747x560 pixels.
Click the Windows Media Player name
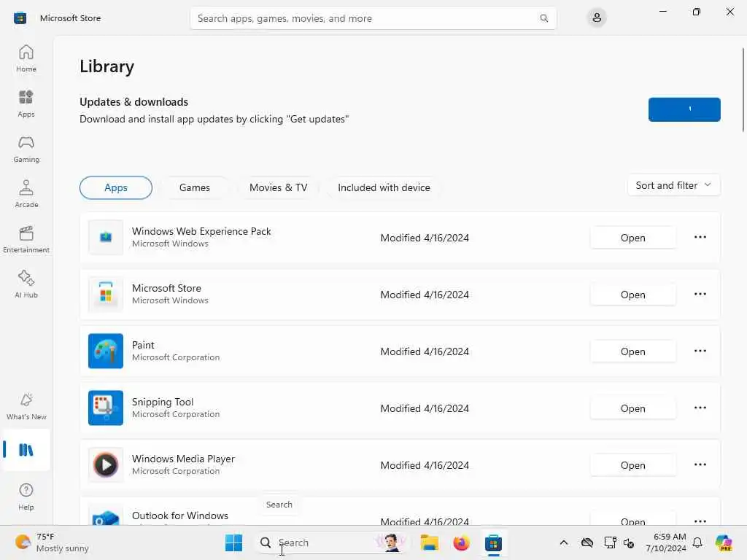tap(183, 459)
